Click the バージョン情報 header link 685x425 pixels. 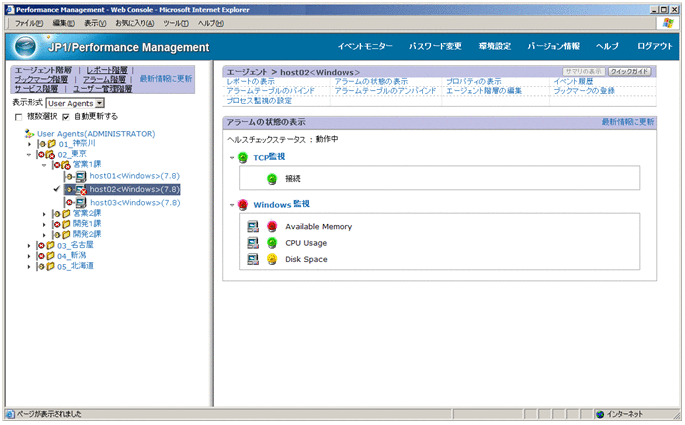tap(554, 46)
